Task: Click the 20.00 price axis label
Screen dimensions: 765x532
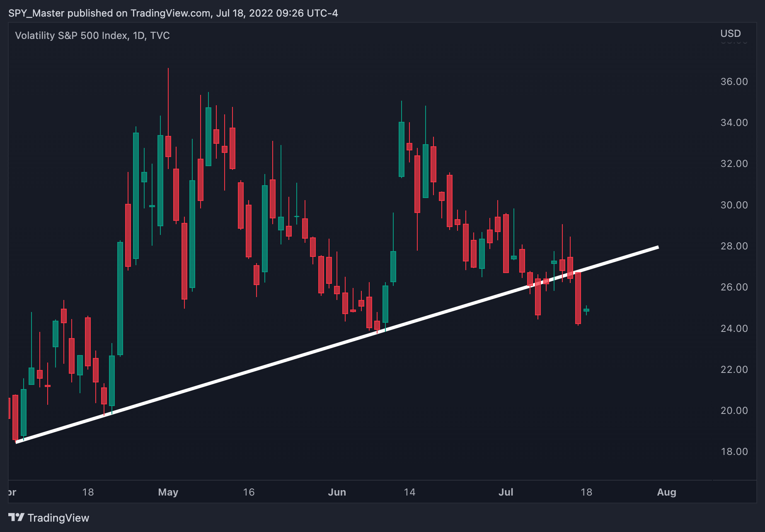Action: point(734,411)
